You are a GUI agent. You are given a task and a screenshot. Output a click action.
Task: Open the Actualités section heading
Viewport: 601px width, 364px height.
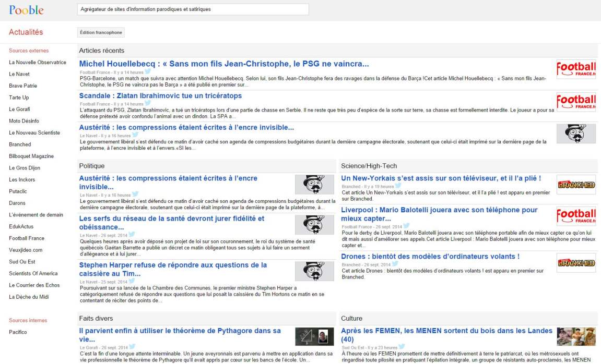click(x=26, y=32)
